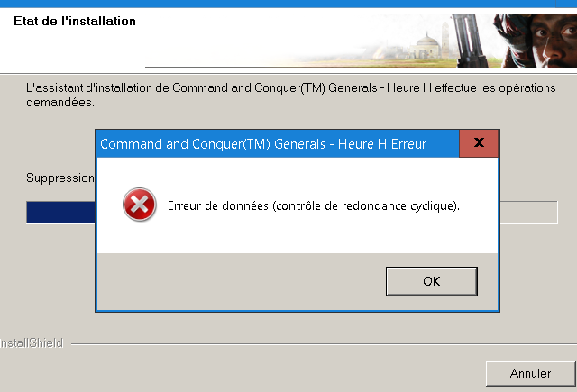Click the empty progress bar section

(x=528, y=212)
